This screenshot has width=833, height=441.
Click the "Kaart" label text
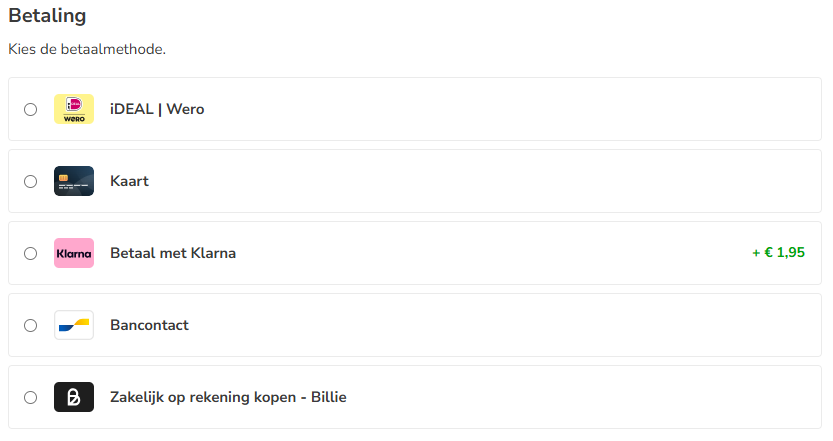129,181
